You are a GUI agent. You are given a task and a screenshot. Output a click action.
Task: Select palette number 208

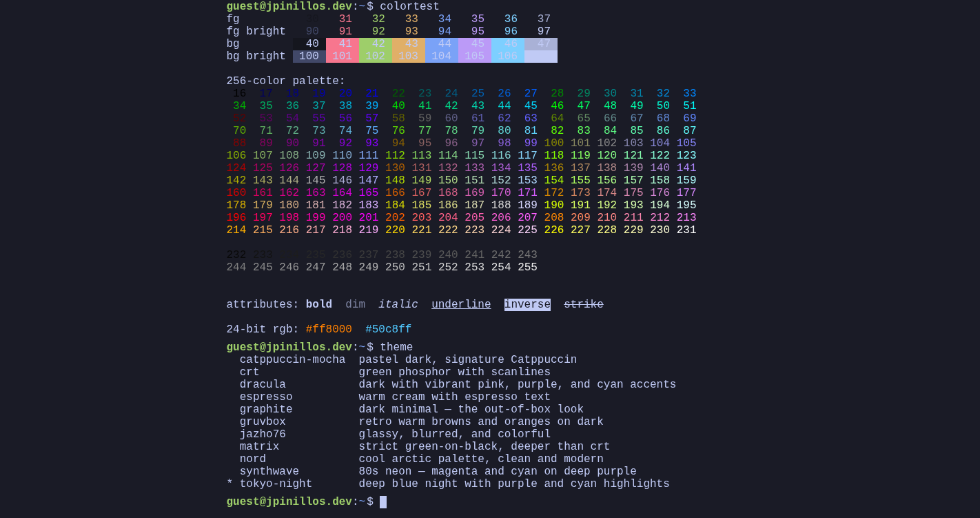[554, 218]
